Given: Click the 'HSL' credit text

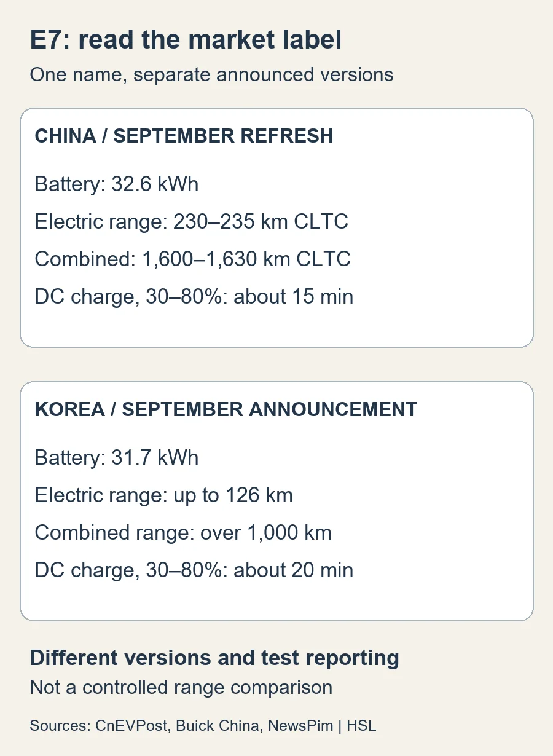Looking at the screenshot, I should pyautogui.click(x=361, y=725).
